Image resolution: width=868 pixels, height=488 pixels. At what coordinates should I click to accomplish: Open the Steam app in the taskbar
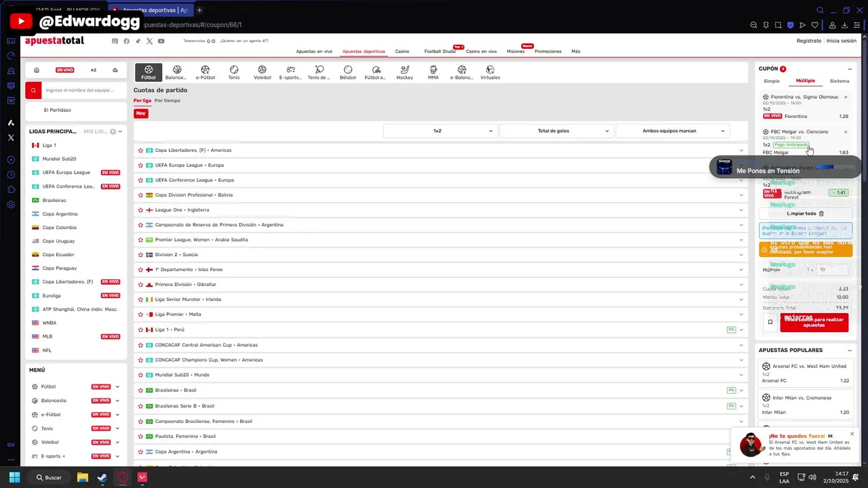[102, 477]
